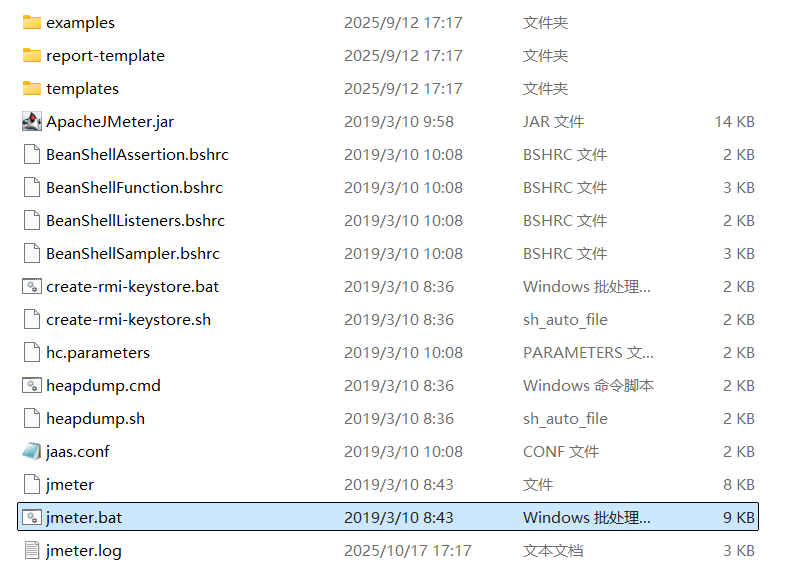Click the templates folder icon

pos(30,88)
